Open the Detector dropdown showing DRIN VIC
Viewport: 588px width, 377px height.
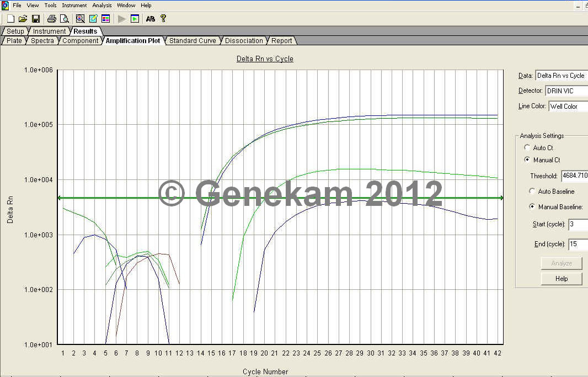(566, 91)
